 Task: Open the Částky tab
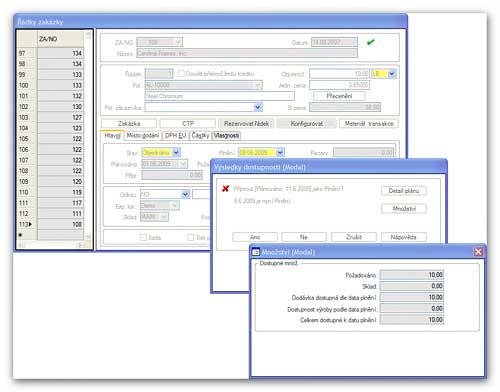pos(200,135)
